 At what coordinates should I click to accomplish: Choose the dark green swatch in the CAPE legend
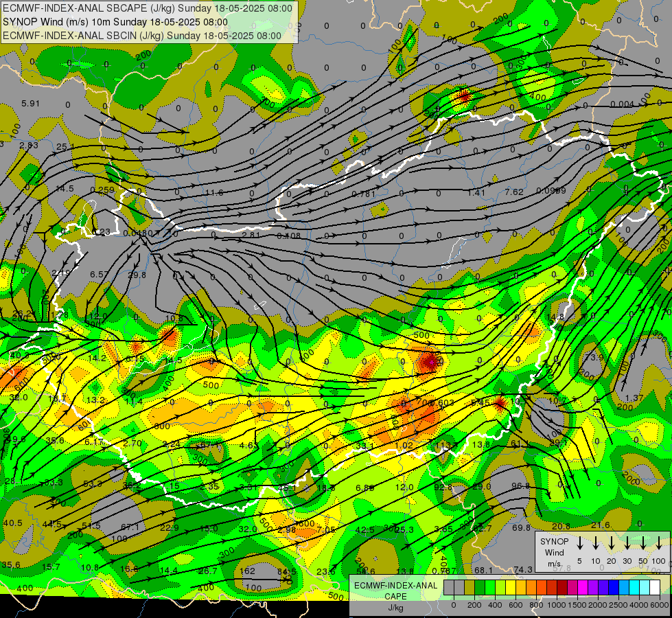coord(480,588)
